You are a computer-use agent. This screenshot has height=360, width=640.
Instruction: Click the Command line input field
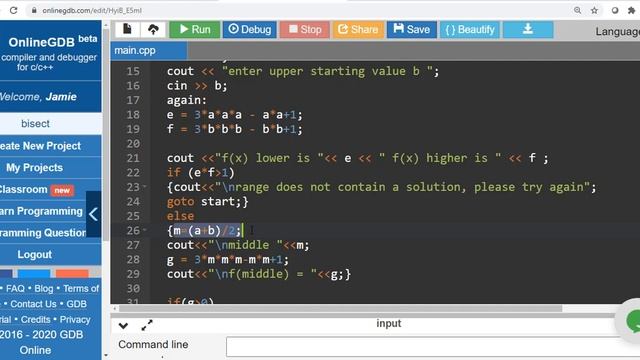433,346
